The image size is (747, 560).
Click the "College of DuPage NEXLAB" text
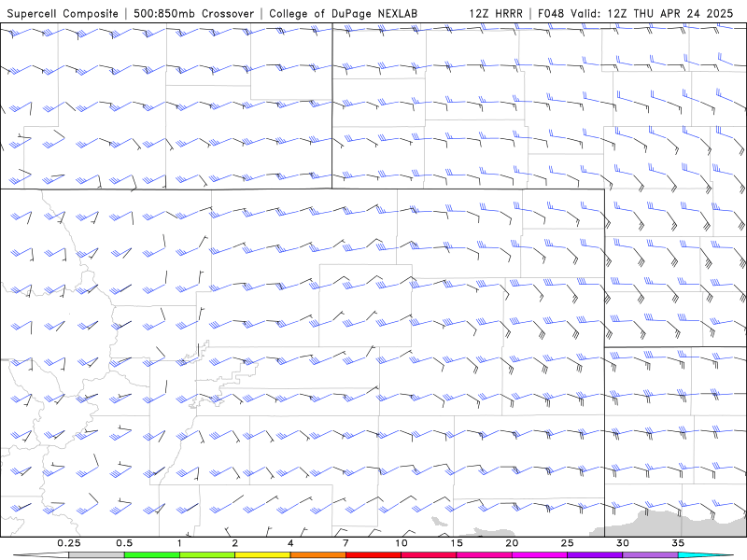pyautogui.click(x=343, y=13)
